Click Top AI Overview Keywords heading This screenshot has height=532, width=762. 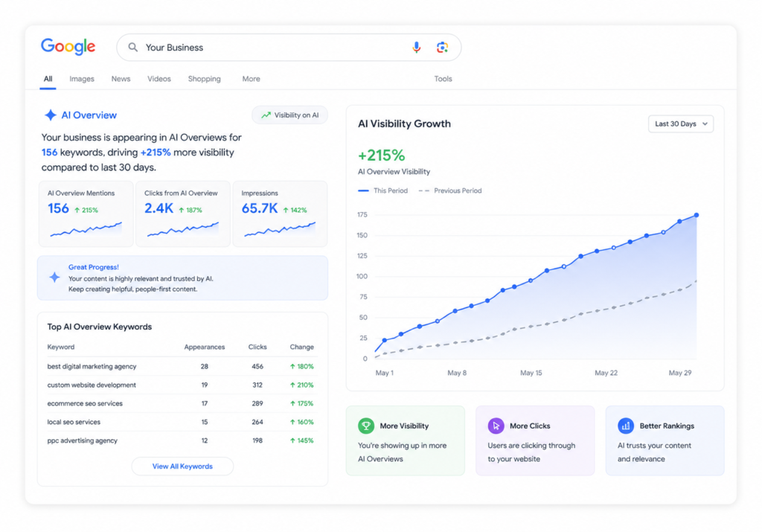pos(99,327)
